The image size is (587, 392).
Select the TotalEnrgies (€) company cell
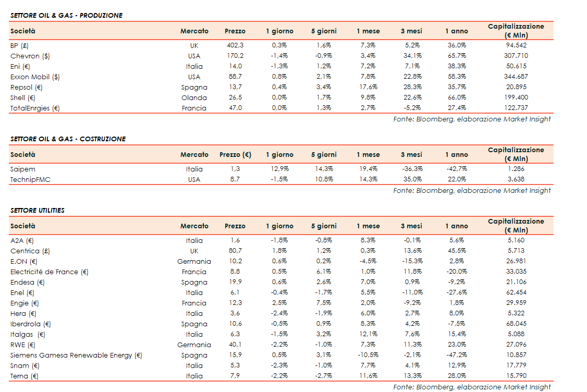[x=35, y=108]
